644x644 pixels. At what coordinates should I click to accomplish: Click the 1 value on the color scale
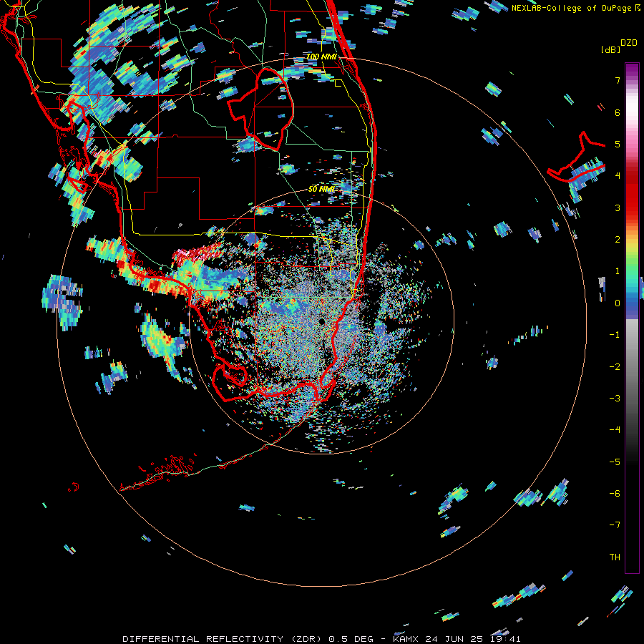click(618, 271)
